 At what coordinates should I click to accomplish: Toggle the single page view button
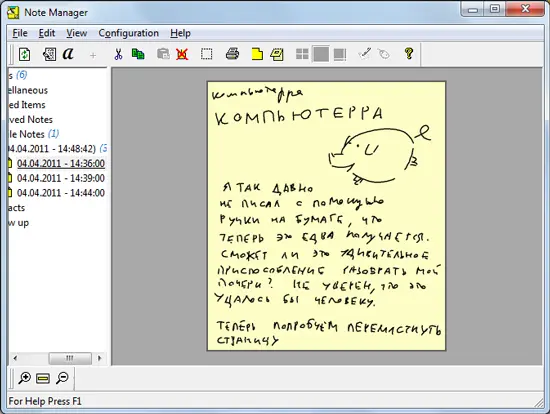coord(321,54)
